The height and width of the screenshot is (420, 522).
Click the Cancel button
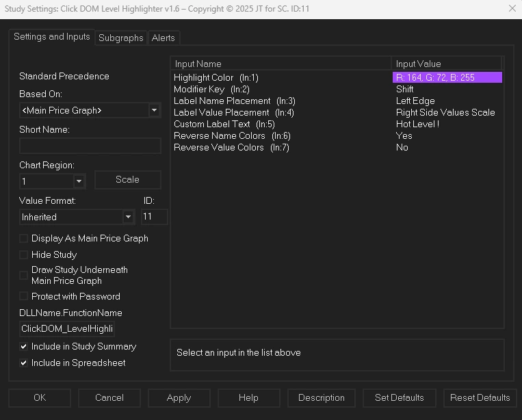(109, 397)
